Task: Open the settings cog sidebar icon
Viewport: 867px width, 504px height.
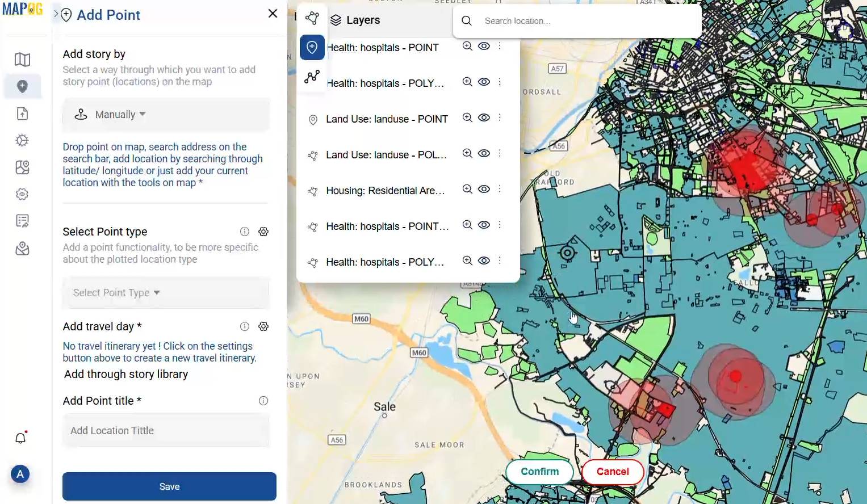Action: pyautogui.click(x=22, y=194)
